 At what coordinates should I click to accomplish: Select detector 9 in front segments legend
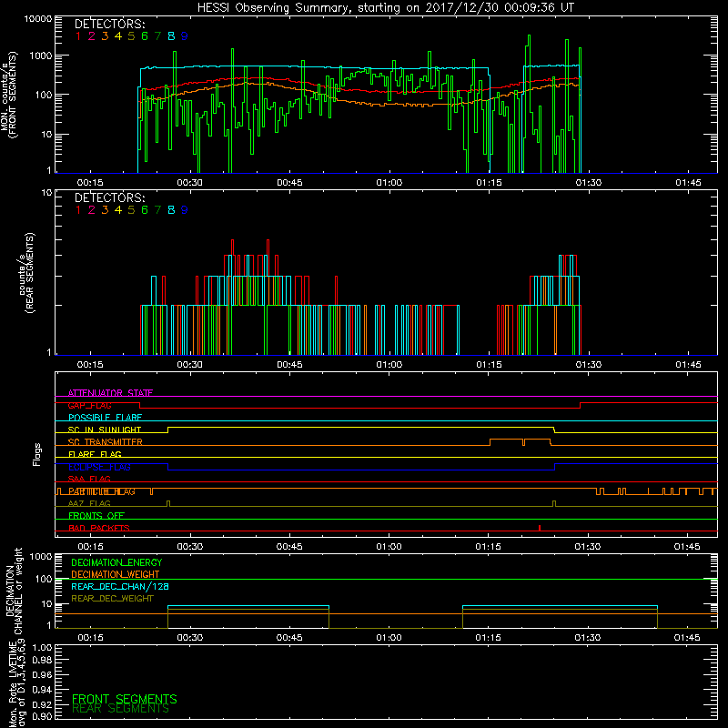[x=185, y=36]
